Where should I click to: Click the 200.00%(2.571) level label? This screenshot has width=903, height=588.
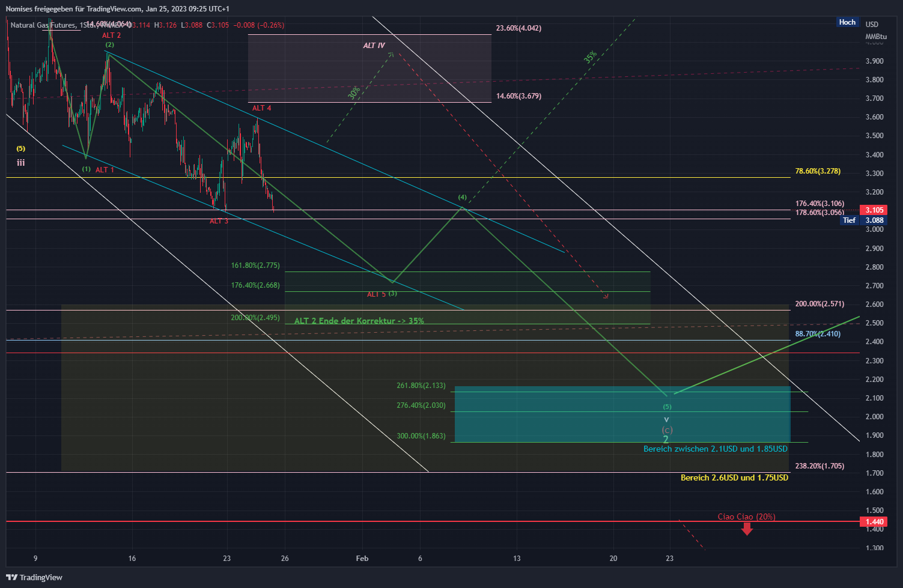coord(819,304)
